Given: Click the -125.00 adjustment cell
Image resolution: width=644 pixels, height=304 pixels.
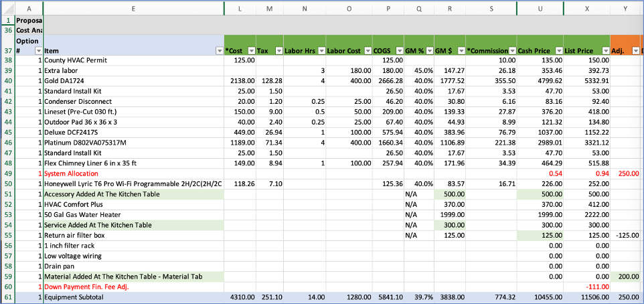Looking at the screenshot, I should [x=625, y=235].
